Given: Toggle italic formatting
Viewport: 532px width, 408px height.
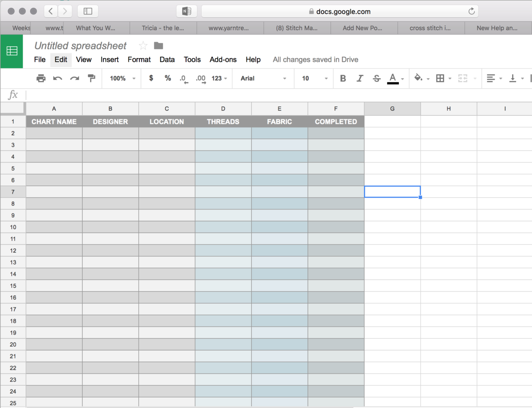Looking at the screenshot, I should pos(359,78).
